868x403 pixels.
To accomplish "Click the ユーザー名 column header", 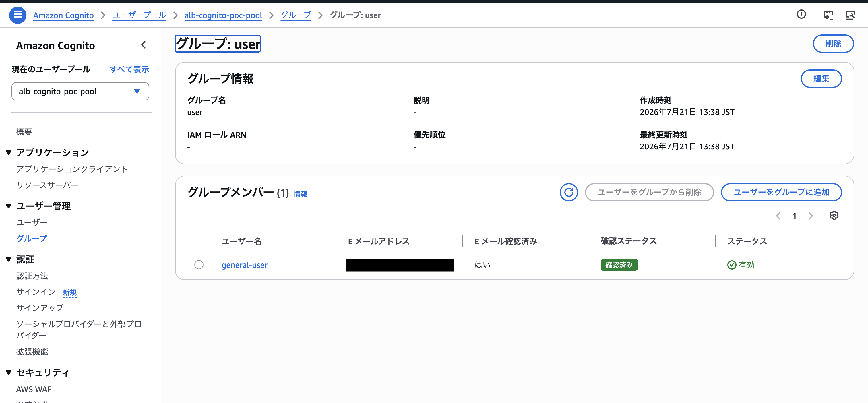I will (x=241, y=241).
